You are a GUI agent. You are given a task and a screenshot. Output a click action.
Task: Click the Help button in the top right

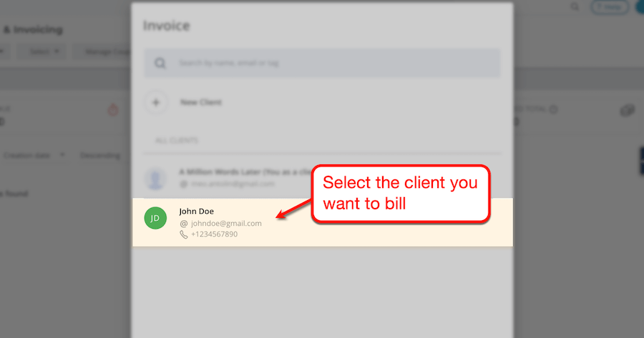pos(610,6)
